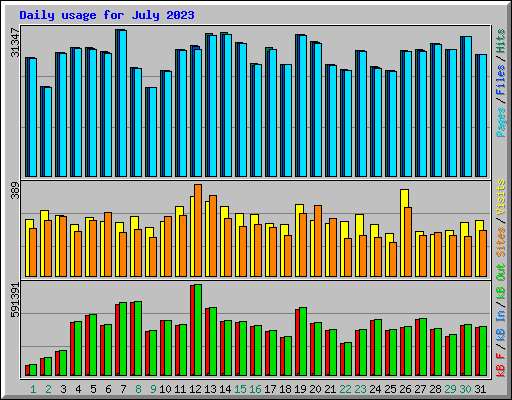Click day label 13 on the x-axis
The width and height of the screenshot is (512, 400).
coord(210,389)
